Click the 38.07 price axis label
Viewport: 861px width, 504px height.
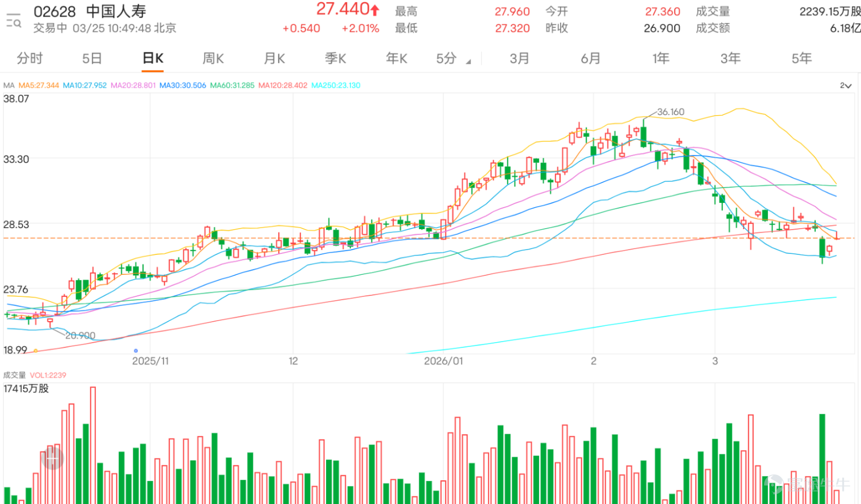coord(16,98)
